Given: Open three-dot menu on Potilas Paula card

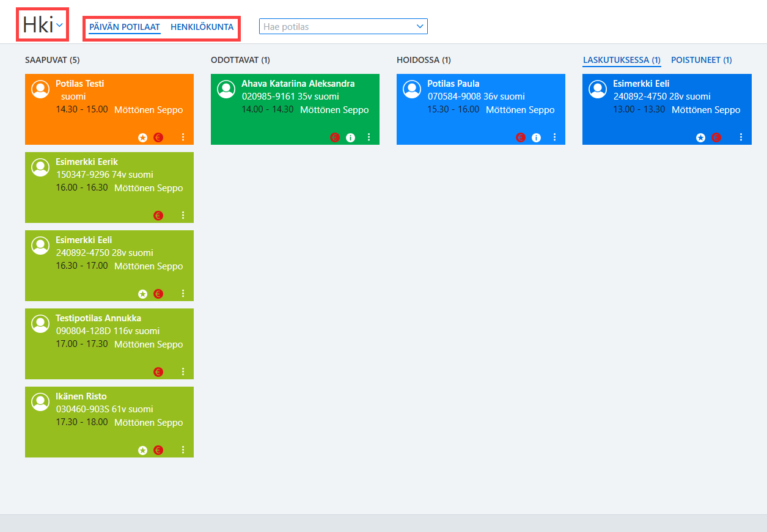Looking at the screenshot, I should pos(554,137).
